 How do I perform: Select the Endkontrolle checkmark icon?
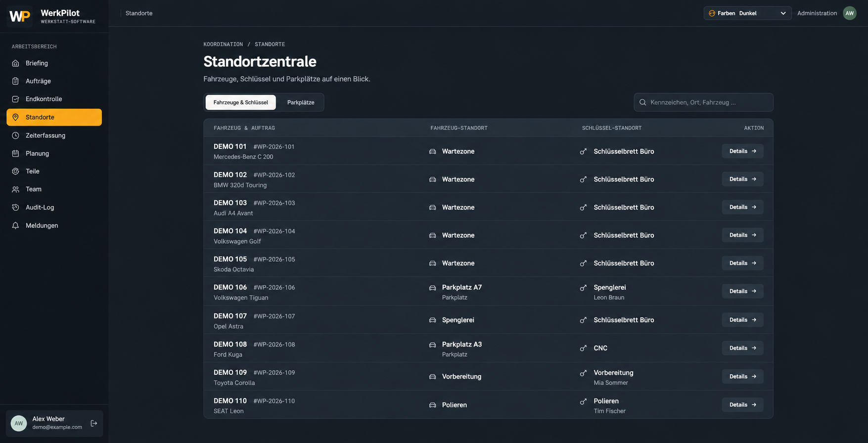click(x=15, y=99)
